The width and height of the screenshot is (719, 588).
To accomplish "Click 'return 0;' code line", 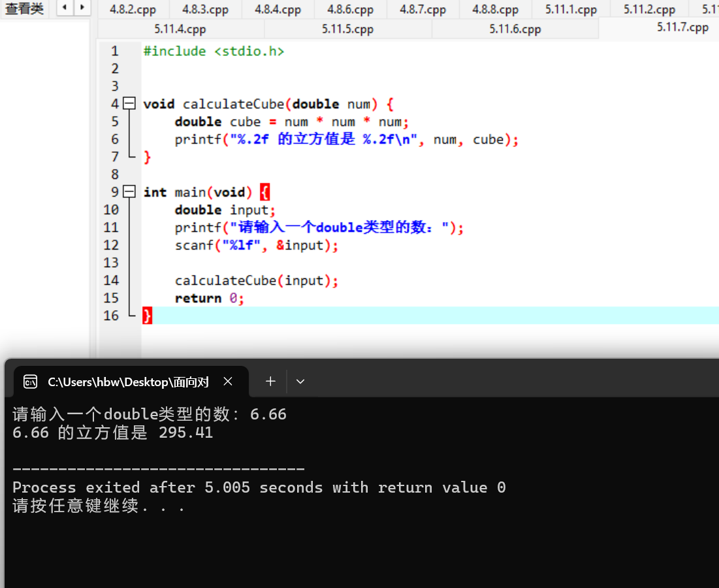I will pos(209,298).
